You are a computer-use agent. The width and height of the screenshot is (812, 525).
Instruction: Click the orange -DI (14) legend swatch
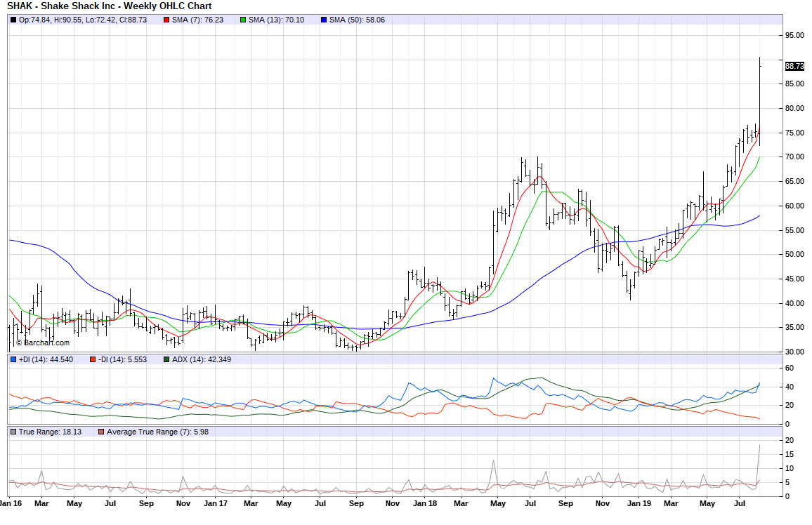(93, 359)
